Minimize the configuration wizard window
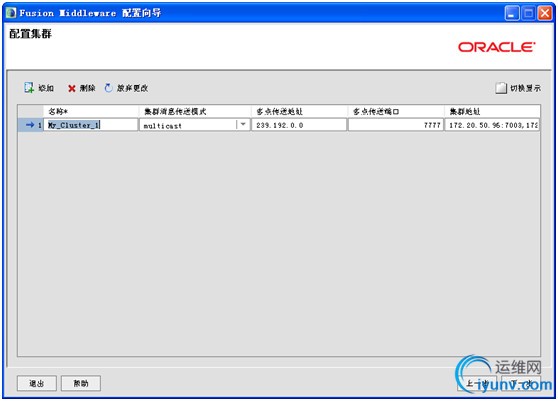558x401 pixels. coord(512,14)
